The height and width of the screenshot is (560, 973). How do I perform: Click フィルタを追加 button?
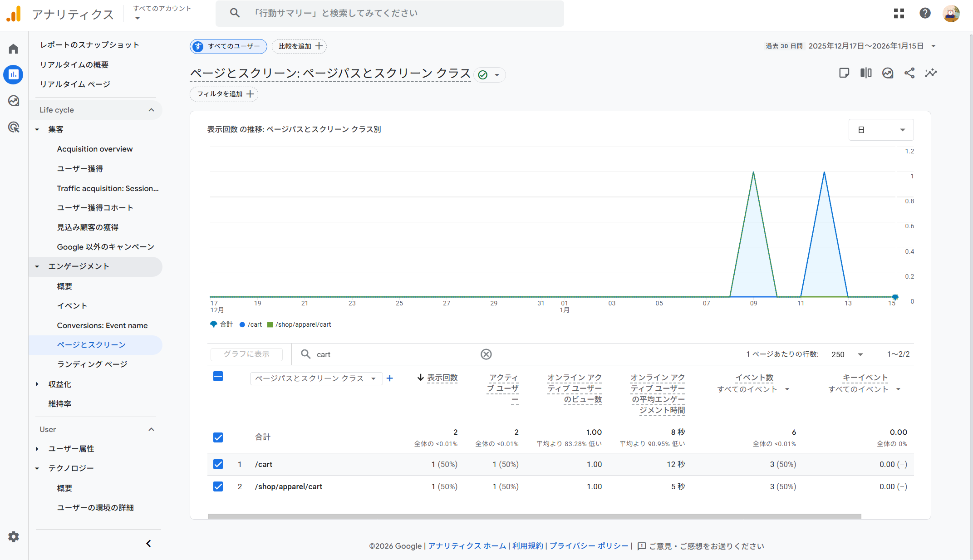224,94
